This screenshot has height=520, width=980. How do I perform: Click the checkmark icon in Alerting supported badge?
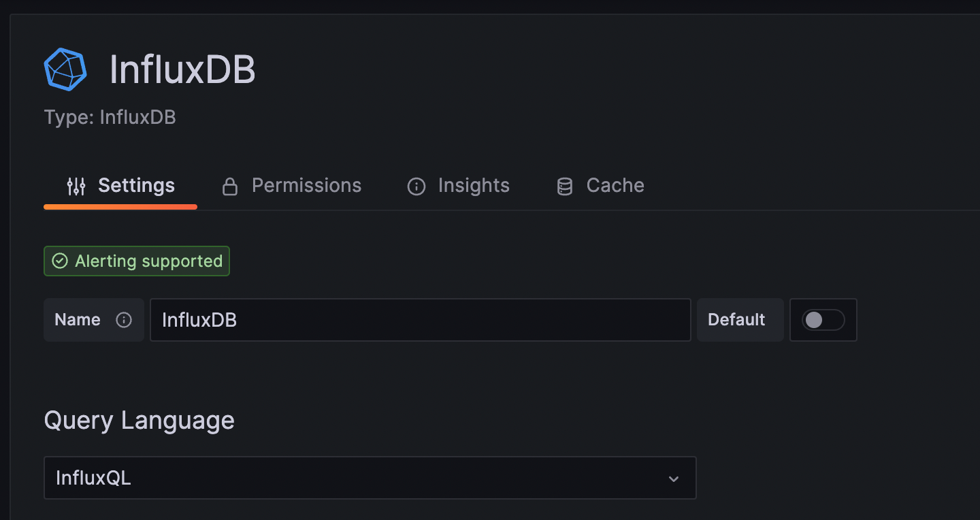pos(60,261)
